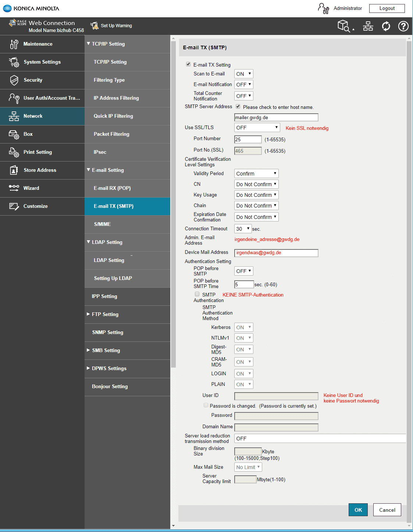This screenshot has height=532, width=413.
Task: Click the Device Mail Address field
Action: [x=276, y=253]
